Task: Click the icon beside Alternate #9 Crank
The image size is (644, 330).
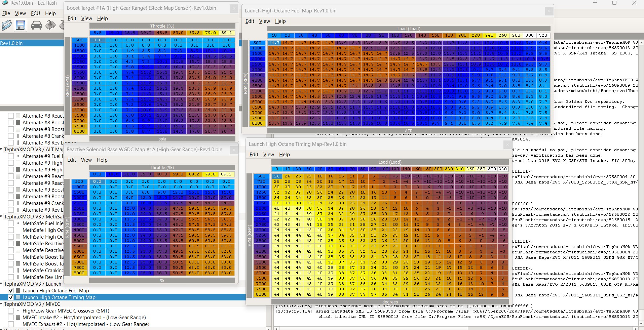Action: 18,203
